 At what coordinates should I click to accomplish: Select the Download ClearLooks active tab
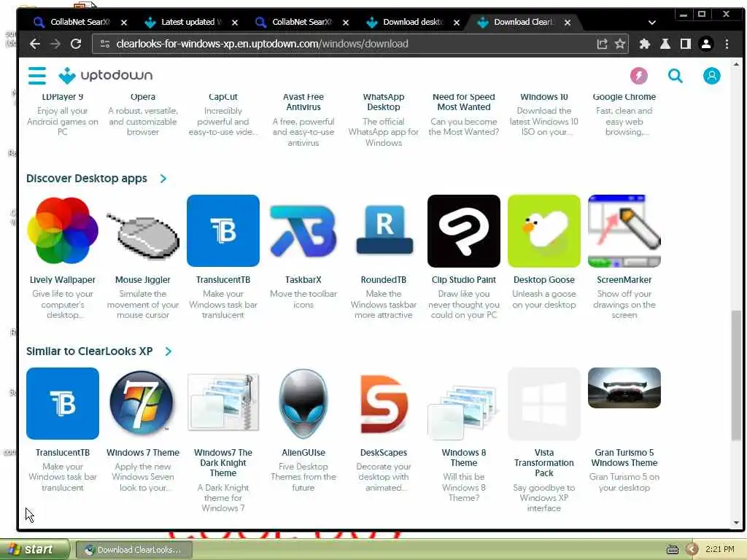coord(524,23)
